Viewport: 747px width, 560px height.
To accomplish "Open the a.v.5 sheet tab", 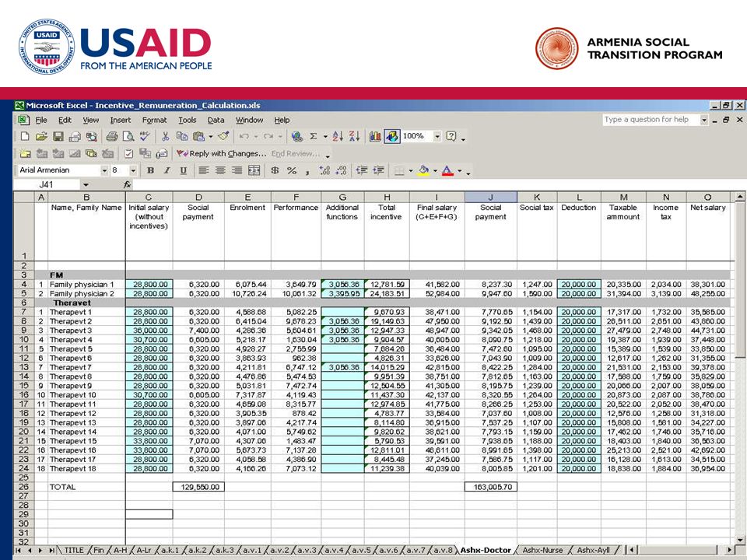I will [362, 550].
